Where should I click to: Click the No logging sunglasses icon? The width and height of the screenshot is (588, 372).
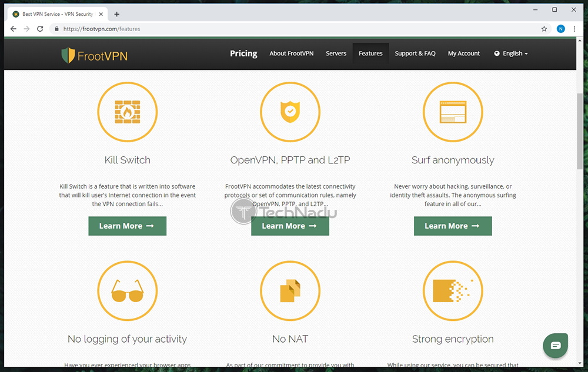point(128,291)
